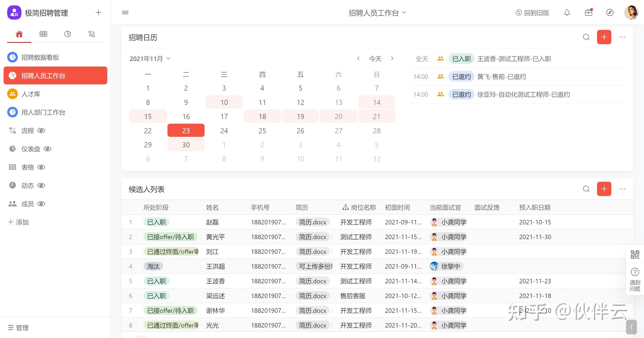Toggle the hamburger menu icon
The width and height of the screenshot is (644, 338).
[x=125, y=13]
